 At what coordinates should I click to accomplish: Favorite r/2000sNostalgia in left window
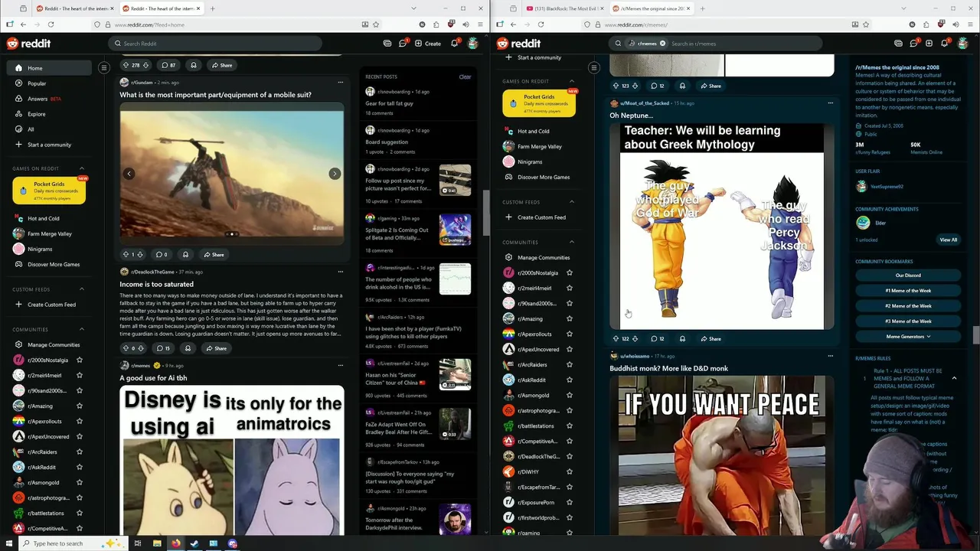coord(80,360)
